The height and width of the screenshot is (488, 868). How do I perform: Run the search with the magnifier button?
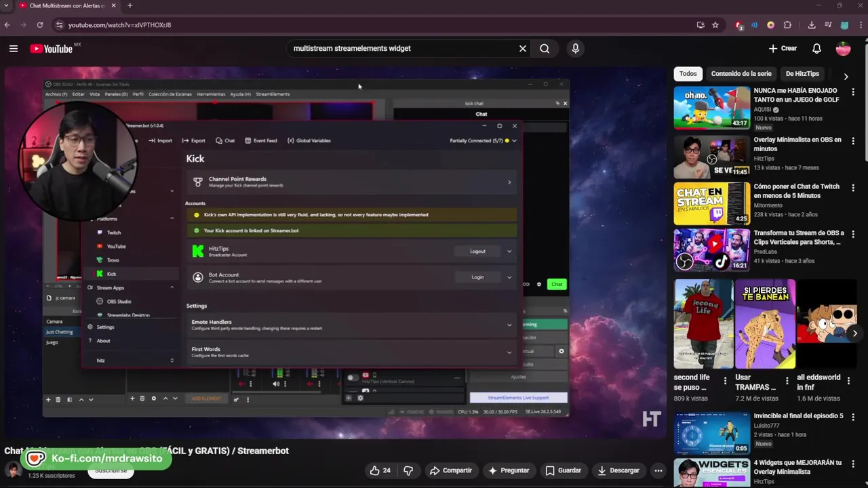(545, 49)
